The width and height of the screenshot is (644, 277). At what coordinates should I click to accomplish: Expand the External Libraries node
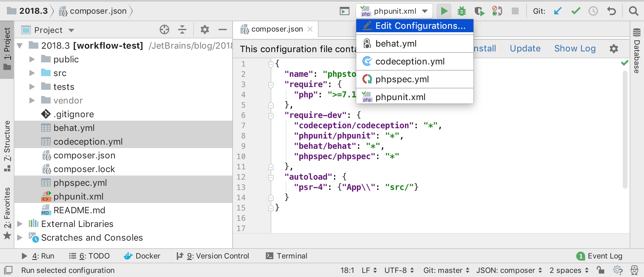20,224
